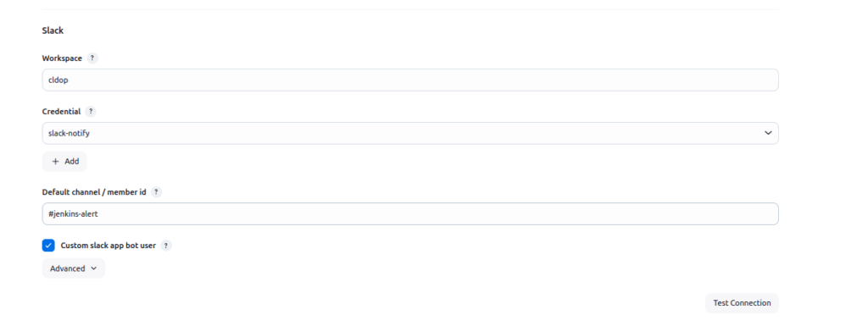
Task: Uncheck the Custom slack app bot user checkbox
Action: tap(48, 246)
